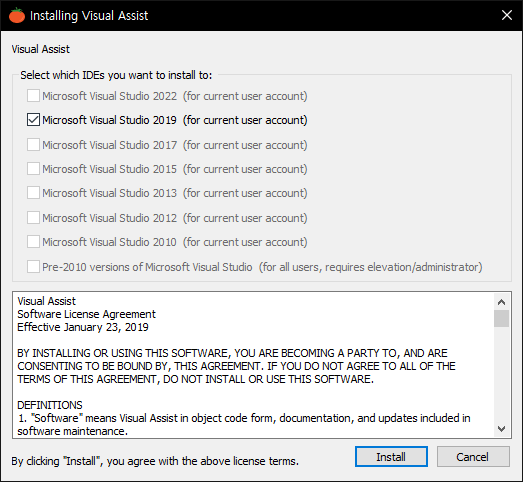Check Pre-2010 versions of Visual Studio checkbox
Viewport: 523px width, 482px height.
pos(33,267)
